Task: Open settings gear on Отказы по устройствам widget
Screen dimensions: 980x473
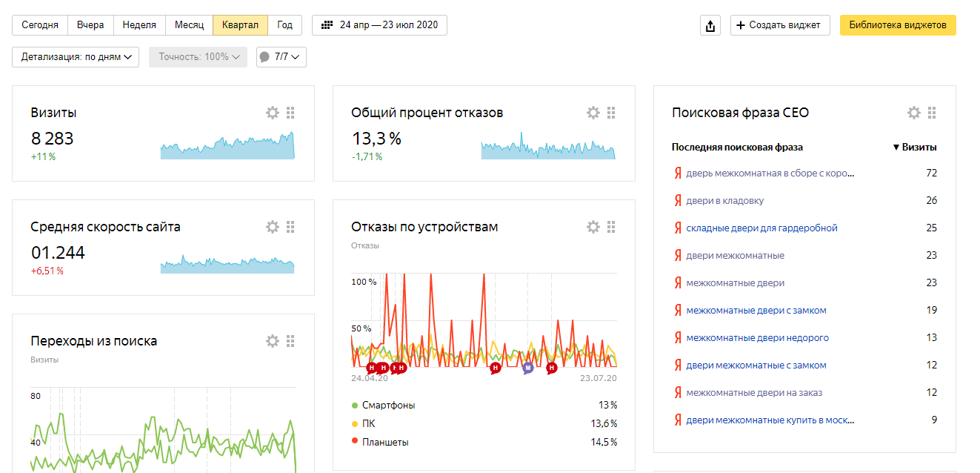Action: 593,227
